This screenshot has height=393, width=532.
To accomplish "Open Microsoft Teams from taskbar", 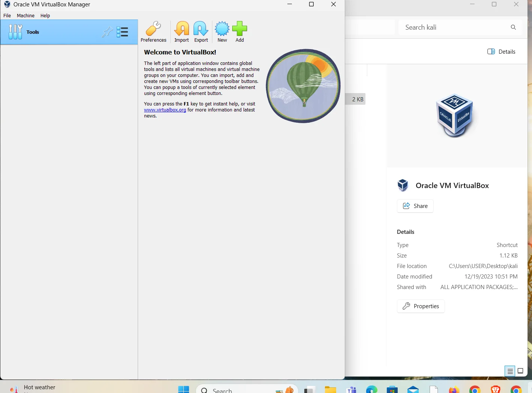I will [352, 390].
